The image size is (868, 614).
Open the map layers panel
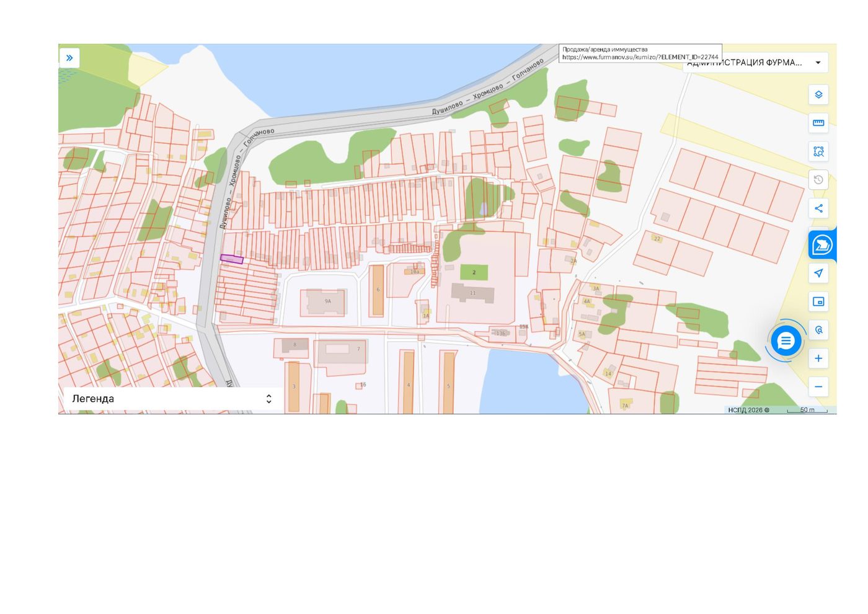click(x=818, y=95)
